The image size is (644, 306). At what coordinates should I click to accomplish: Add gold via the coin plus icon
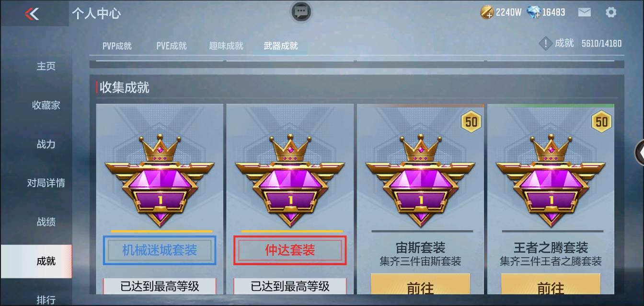tap(487, 12)
